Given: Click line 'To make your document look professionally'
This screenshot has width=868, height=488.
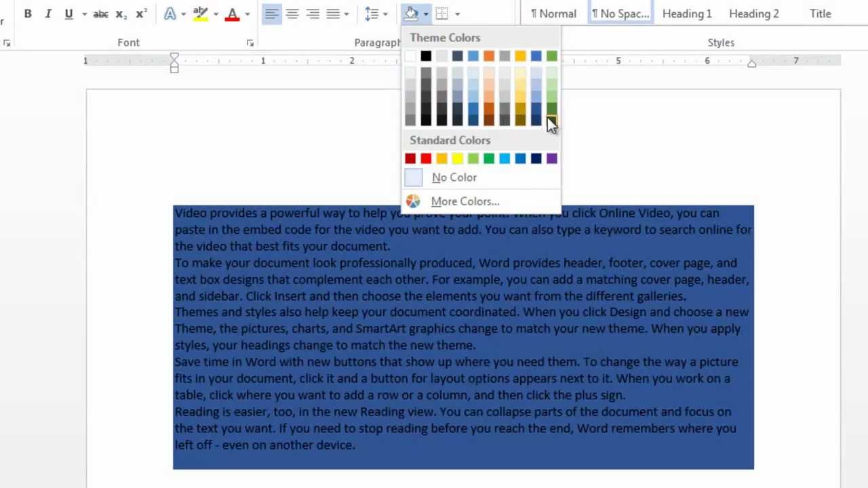Looking at the screenshot, I should point(456,263).
